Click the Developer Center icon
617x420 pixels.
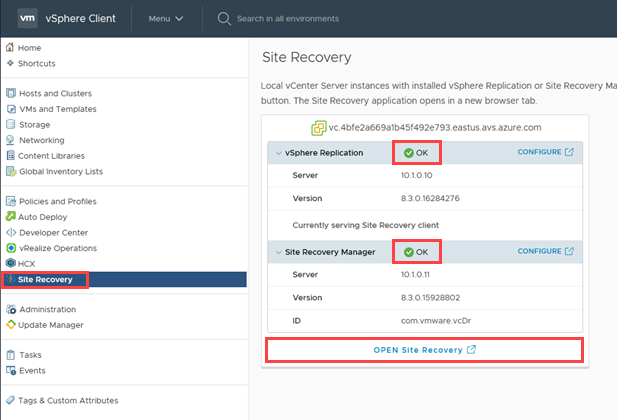11,233
